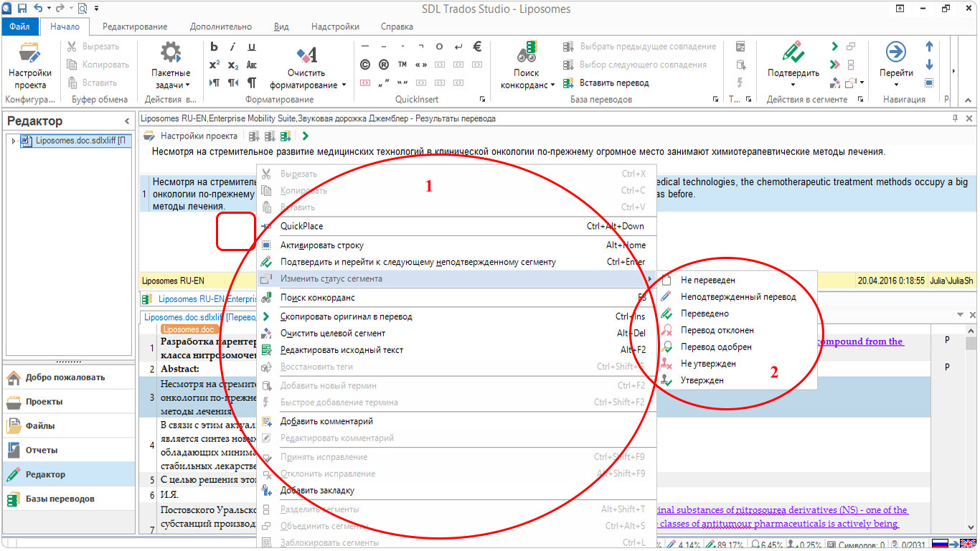This screenshot has height=551, width=980.
Task: Open project settings in the ribbon
Action: click(x=30, y=66)
